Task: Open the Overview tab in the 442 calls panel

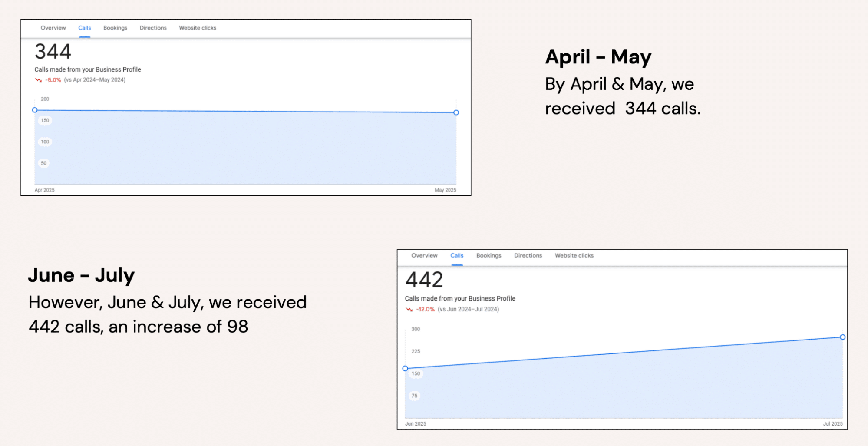Action: [424, 255]
